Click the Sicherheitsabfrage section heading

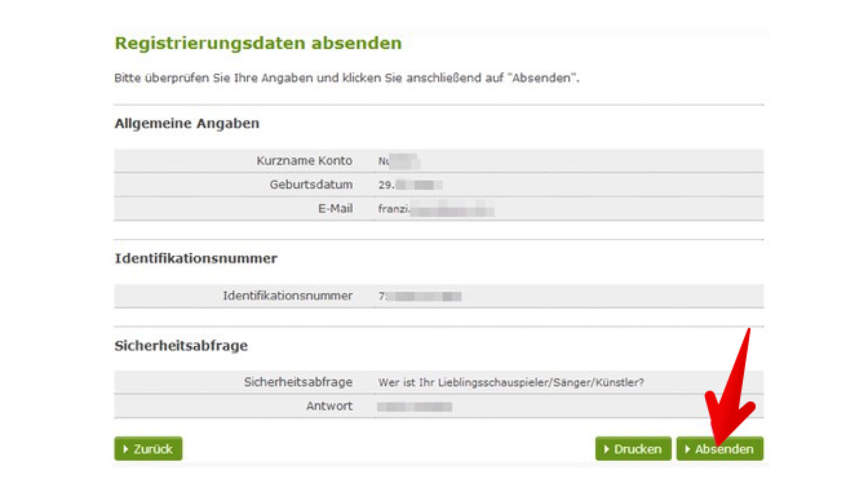tap(181, 345)
